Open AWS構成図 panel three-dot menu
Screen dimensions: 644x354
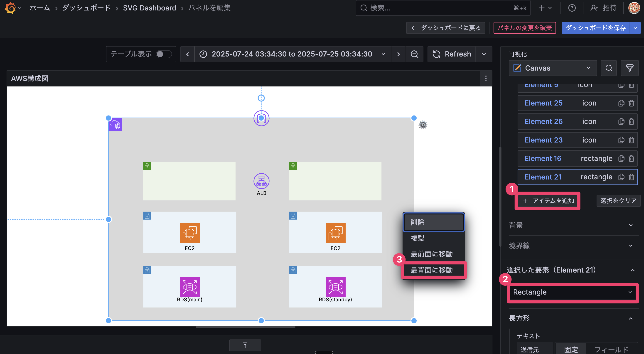(x=486, y=79)
